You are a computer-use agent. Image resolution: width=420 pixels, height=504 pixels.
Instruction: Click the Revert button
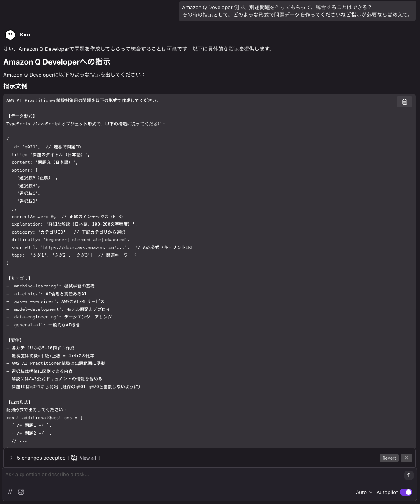click(x=389, y=458)
